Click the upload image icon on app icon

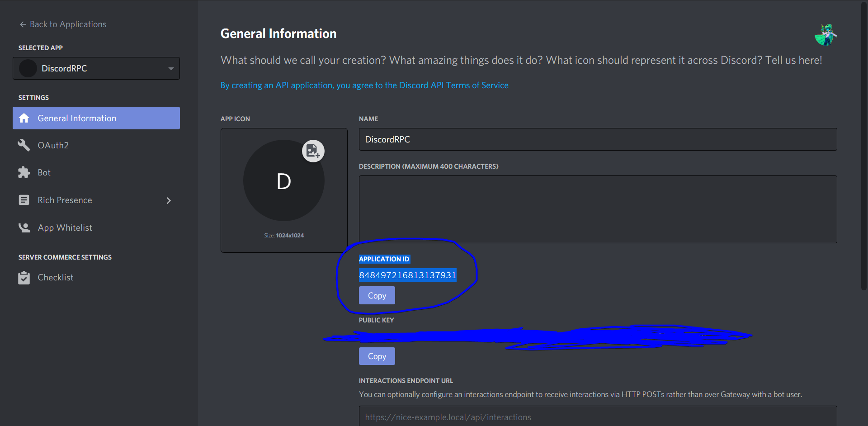coord(313,151)
